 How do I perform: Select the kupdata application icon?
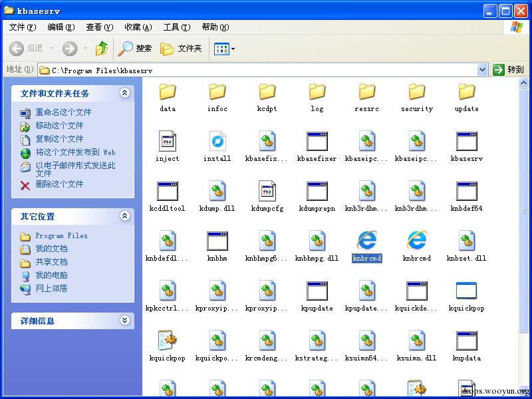coord(467,340)
